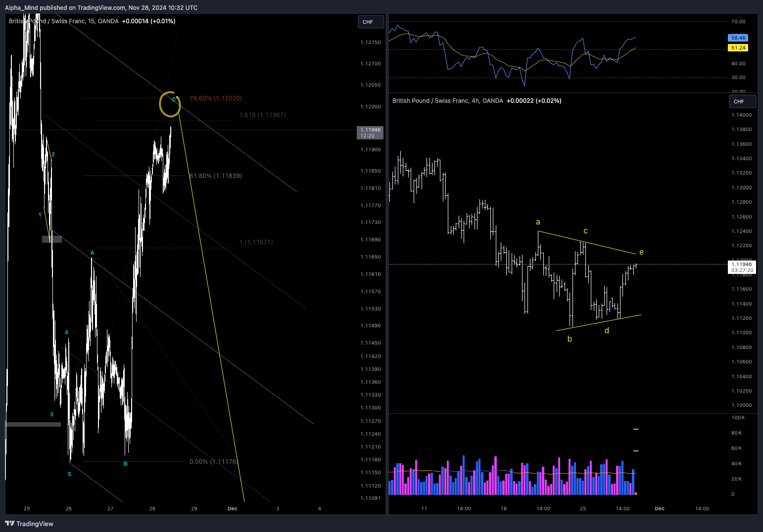763x532 pixels.
Task: Click the yellow triangle label d on 4h chart
Action: 607,330
